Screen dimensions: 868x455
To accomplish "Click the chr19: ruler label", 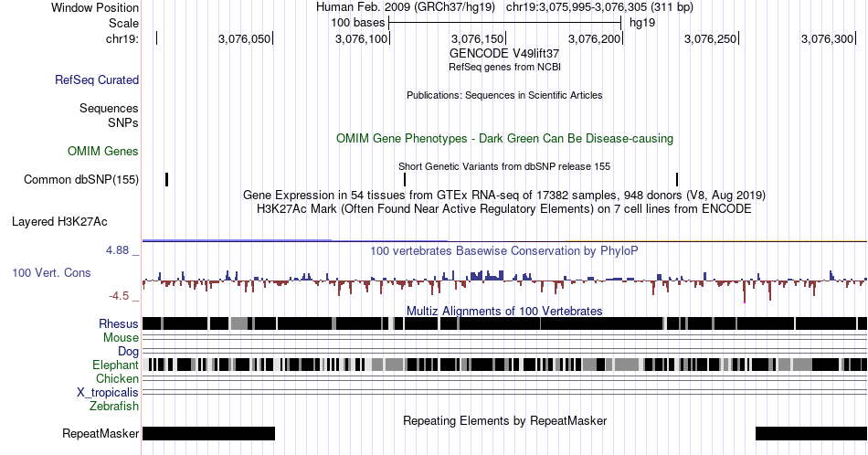I will 122,38.
